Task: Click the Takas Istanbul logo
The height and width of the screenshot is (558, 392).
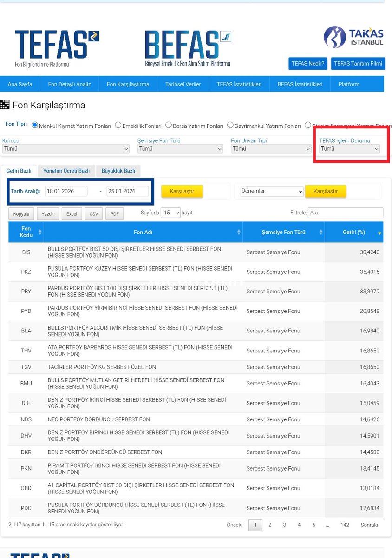Action: [353, 38]
